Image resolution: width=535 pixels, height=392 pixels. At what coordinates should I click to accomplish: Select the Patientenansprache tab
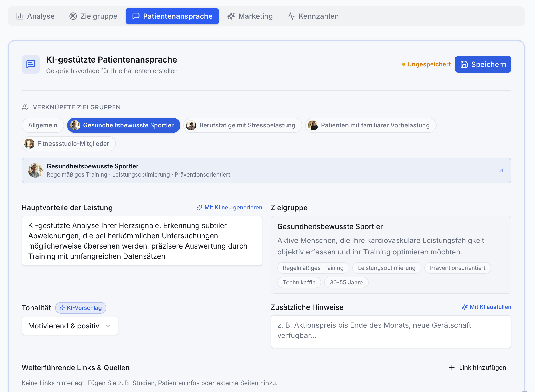[x=172, y=16]
